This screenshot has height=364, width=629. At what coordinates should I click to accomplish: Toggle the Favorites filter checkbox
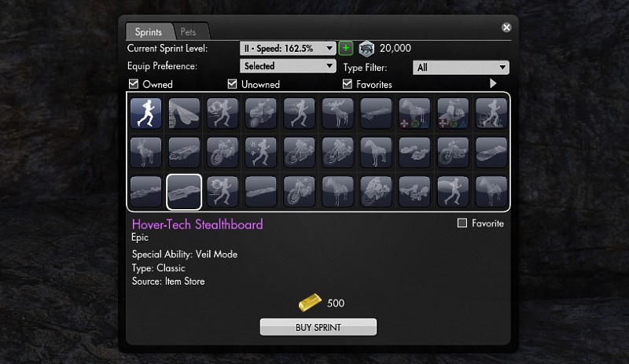[x=348, y=84]
